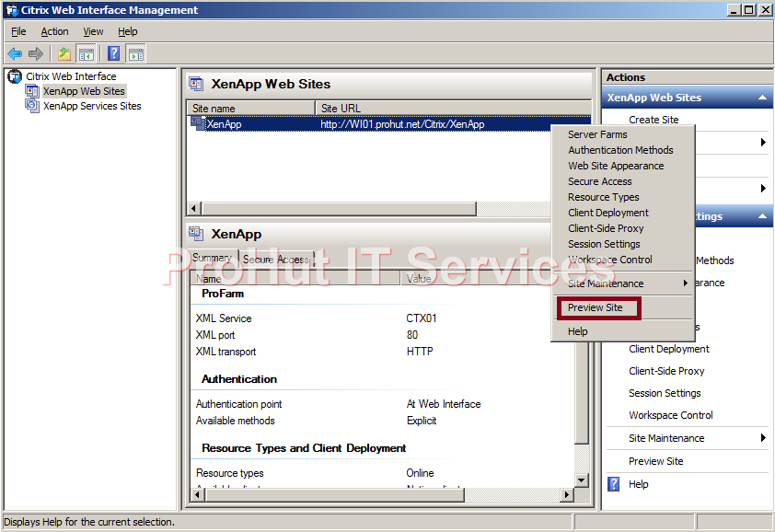
Task: Click the XML transport value HTTP
Action: [420, 352]
